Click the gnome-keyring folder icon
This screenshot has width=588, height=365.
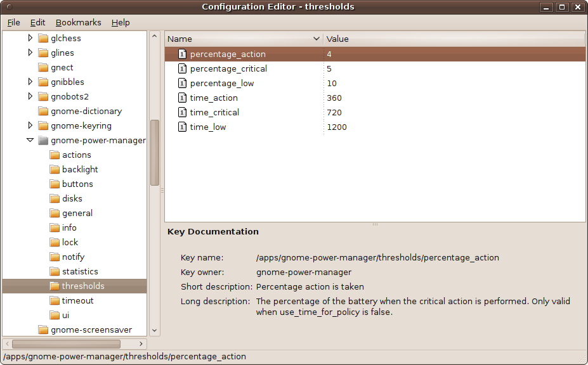point(44,126)
